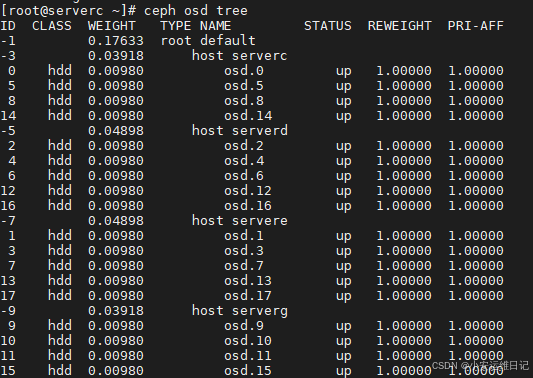Click the osd.1 name
Viewport: 533px width, 378px height.
point(244,236)
